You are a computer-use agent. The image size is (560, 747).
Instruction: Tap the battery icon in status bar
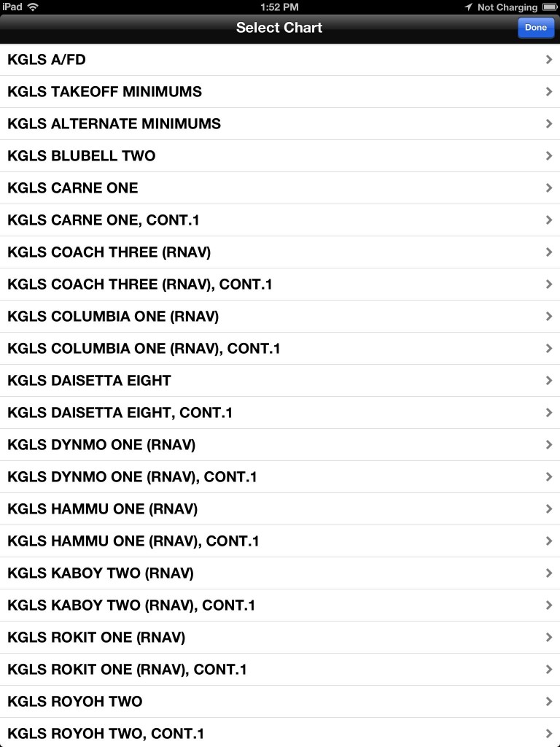pyautogui.click(x=548, y=7)
